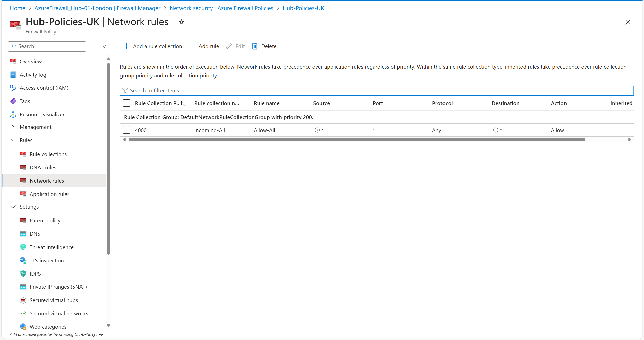Click the Secured virtual networks icon
The width and height of the screenshot is (644, 340).
point(23,313)
